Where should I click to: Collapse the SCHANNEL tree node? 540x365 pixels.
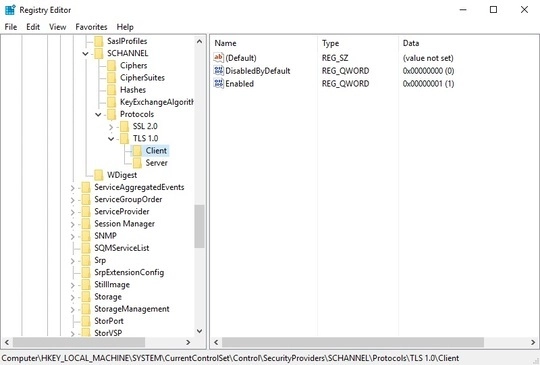tap(85, 54)
